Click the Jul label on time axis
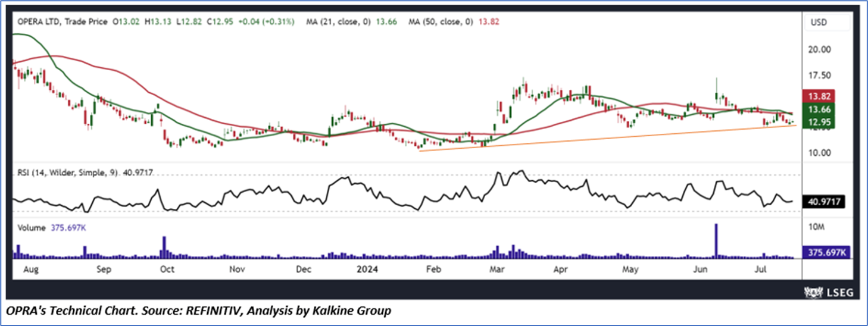The image size is (868, 326). (x=760, y=270)
